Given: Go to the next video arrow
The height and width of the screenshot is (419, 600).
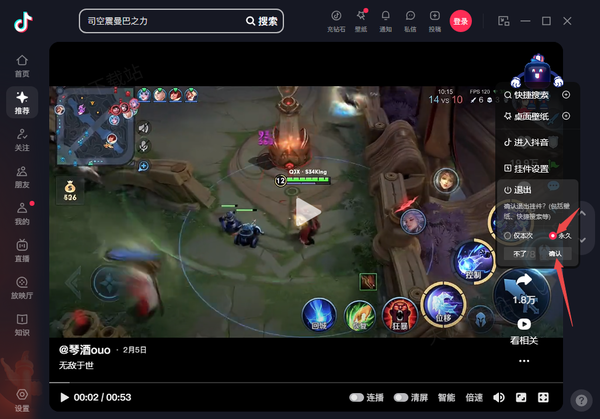Looking at the screenshot, I should [x=582, y=240].
